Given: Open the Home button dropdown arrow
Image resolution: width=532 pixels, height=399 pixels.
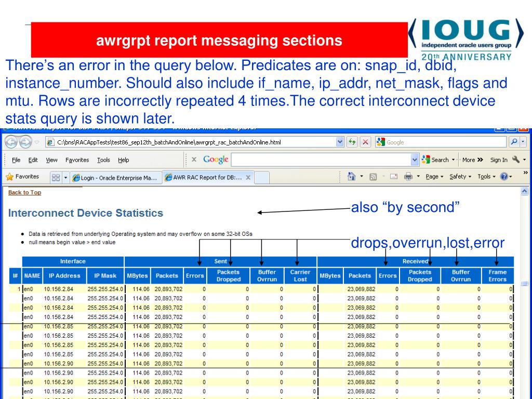Looking at the screenshot, I should [362, 177].
